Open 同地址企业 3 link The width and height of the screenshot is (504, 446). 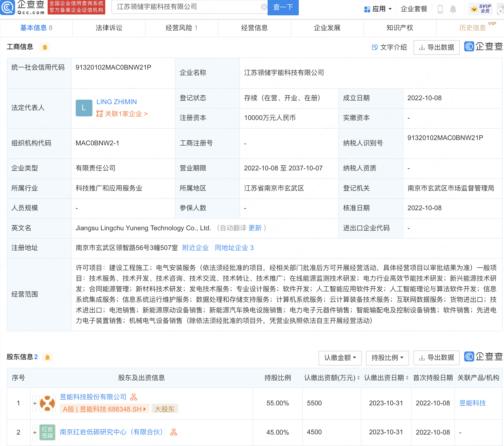pos(234,248)
